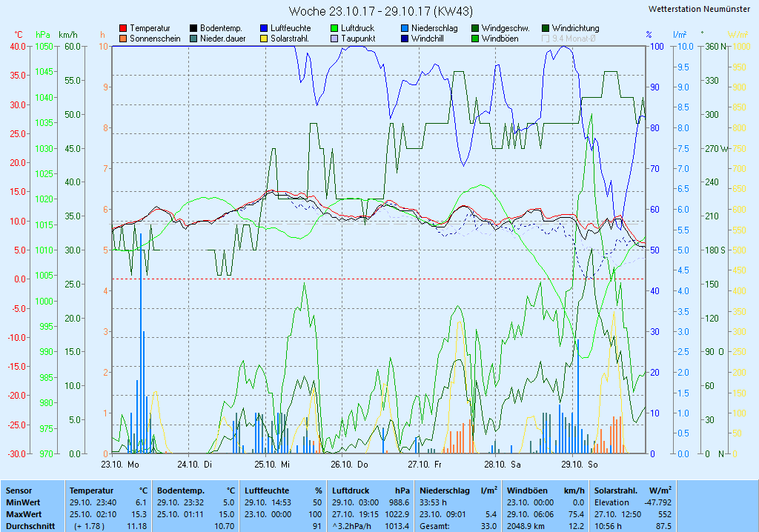Click the blue Niederschlag legend swatch

click(x=405, y=29)
